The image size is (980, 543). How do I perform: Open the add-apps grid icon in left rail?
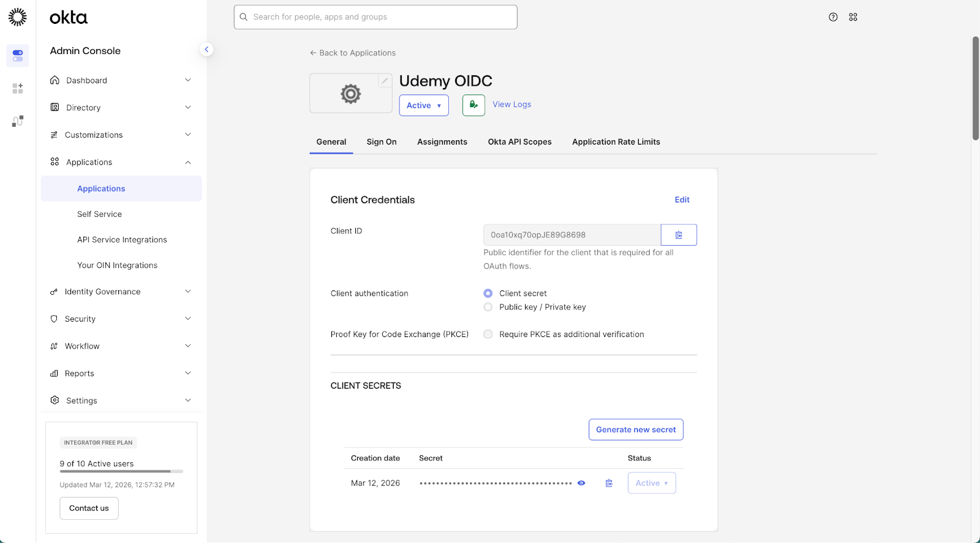coord(18,88)
